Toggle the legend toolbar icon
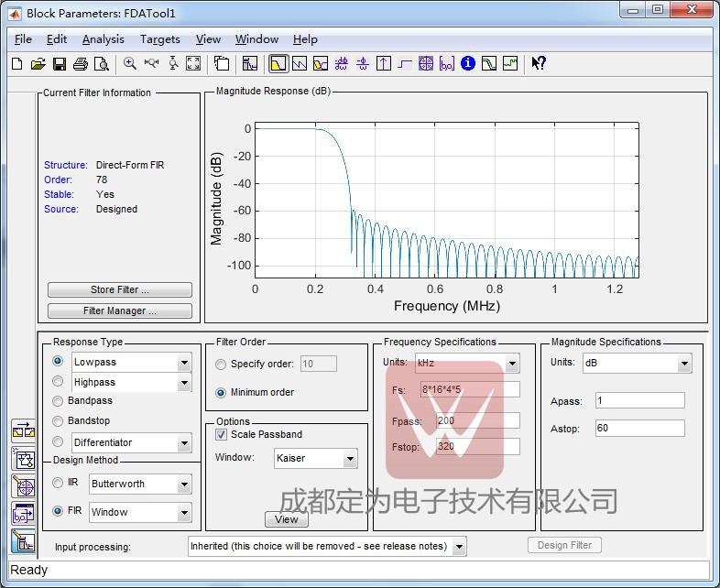This screenshot has width=720, height=588. pos(222,63)
